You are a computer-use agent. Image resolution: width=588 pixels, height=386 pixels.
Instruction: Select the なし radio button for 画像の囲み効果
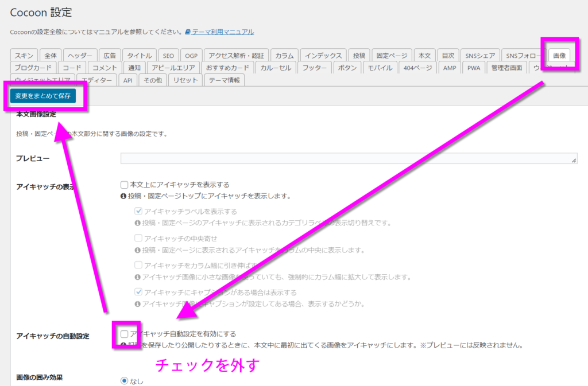click(124, 381)
